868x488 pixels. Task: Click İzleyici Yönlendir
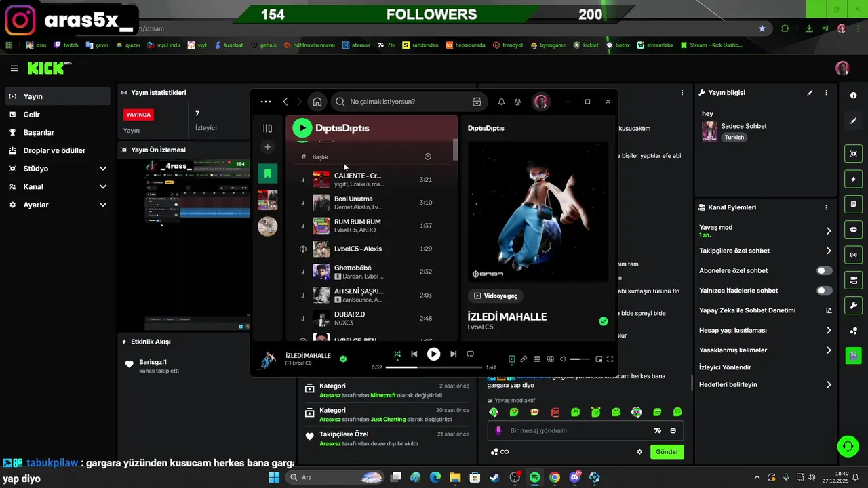coord(725,367)
